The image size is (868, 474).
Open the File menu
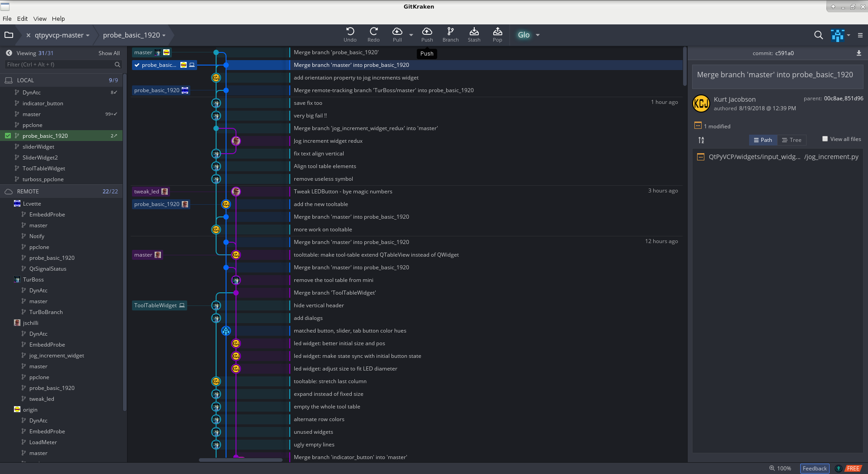(7, 19)
